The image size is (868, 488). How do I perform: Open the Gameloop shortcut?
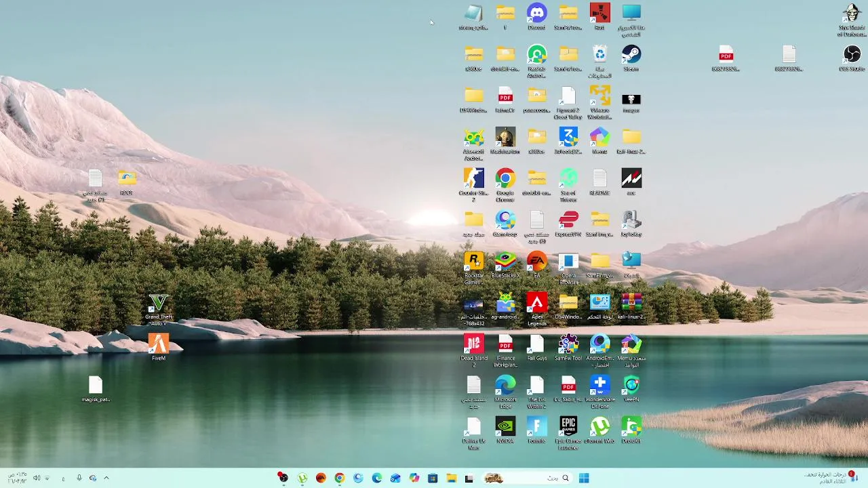(x=505, y=224)
